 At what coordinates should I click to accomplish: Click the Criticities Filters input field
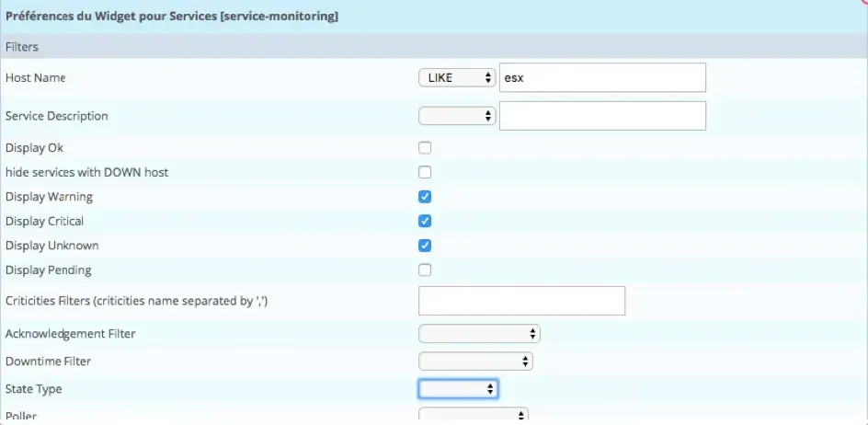[521, 301]
